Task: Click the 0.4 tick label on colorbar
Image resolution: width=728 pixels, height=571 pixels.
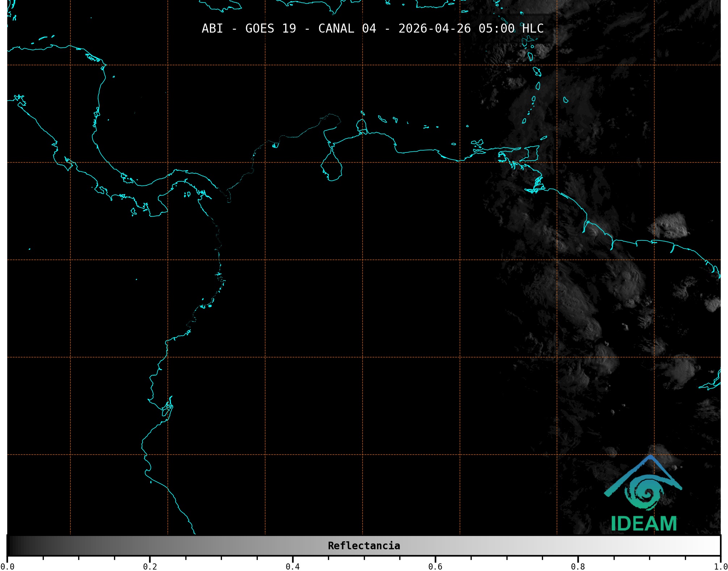Action: [293, 567]
